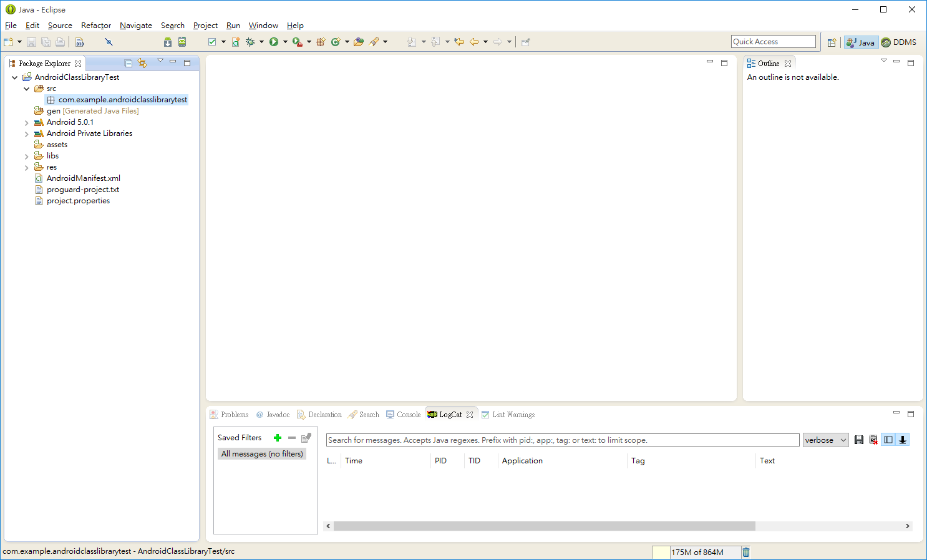Select the Java perspective button
The image size is (927, 560).
point(861,42)
